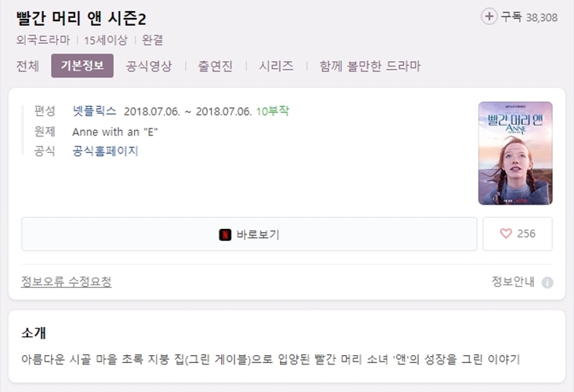
Task: Open the 공식홈페이지 link
Action: pos(105,151)
